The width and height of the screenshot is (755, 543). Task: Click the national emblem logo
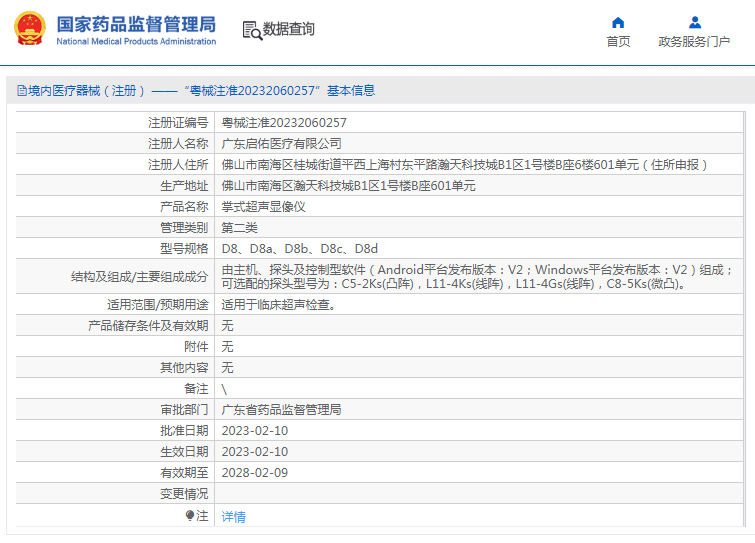point(30,28)
